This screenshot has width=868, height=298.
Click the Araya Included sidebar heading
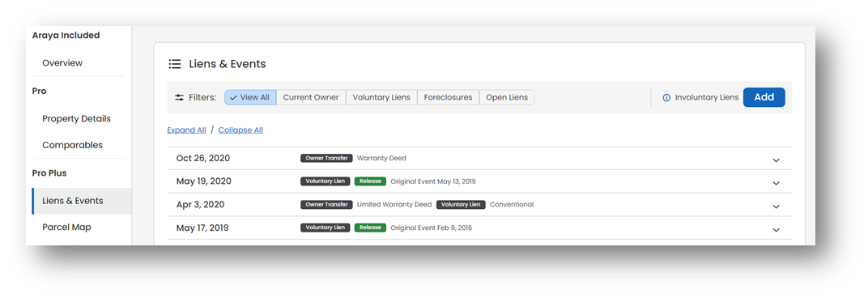66,36
